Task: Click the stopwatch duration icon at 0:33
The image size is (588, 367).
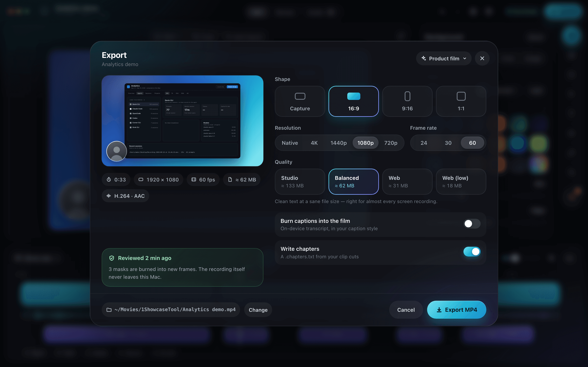Action: click(109, 180)
